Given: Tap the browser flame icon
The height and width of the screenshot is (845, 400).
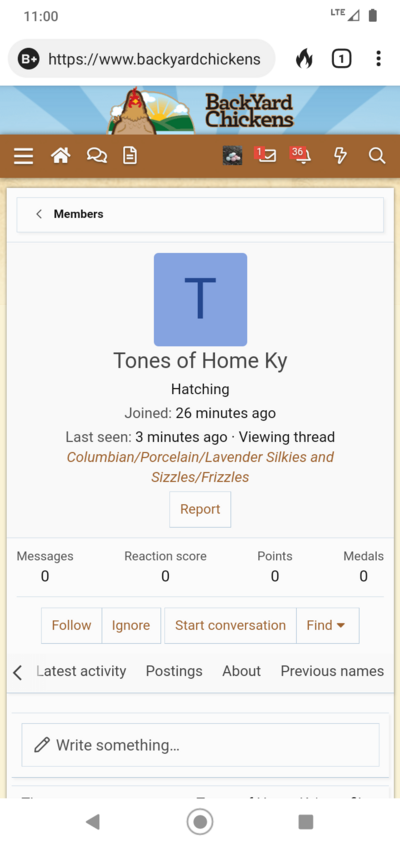Looking at the screenshot, I should pos(304,59).
